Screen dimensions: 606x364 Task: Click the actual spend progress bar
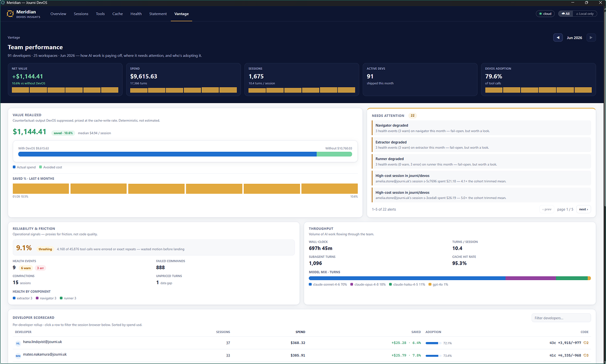pos(167,154)
